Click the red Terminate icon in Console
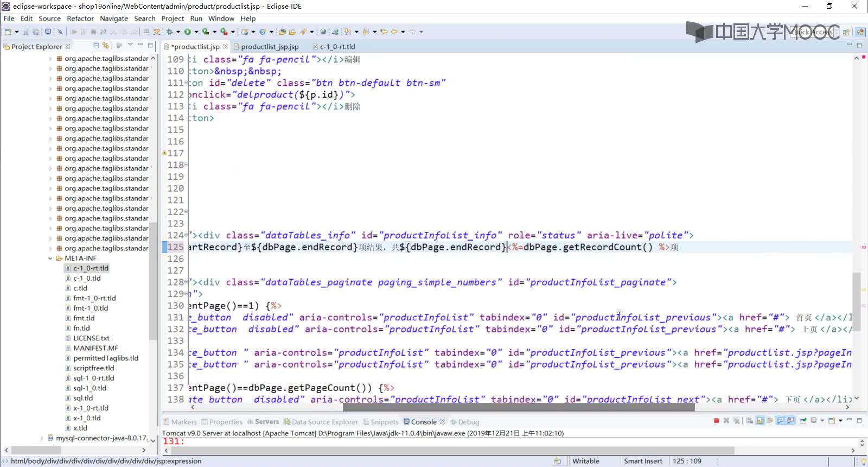Screen dimensions: 868x467 pyautogui.click(x=716, y=421)
